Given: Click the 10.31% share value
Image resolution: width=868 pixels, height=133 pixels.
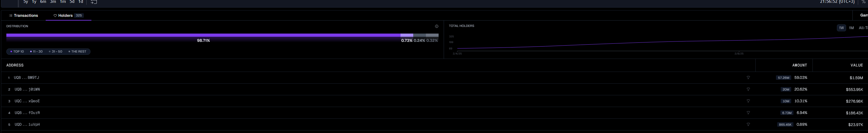Looking at the screenshot, I should click(x=801, y=101).
